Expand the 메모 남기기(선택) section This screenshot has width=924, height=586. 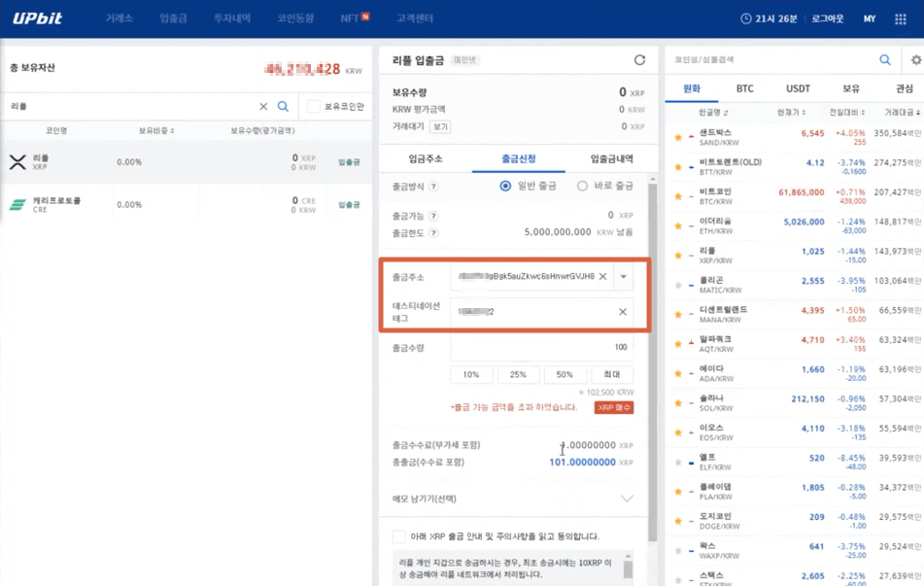[627, 499]
